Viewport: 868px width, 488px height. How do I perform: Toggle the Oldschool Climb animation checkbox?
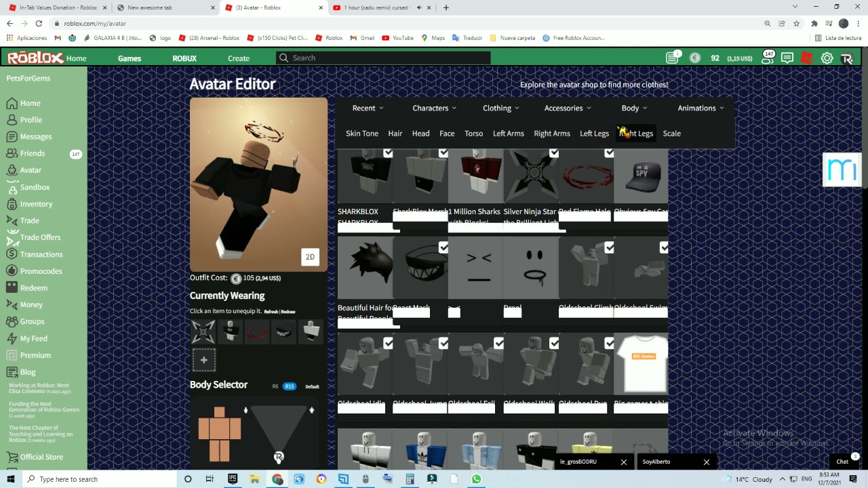pos(609,248)
